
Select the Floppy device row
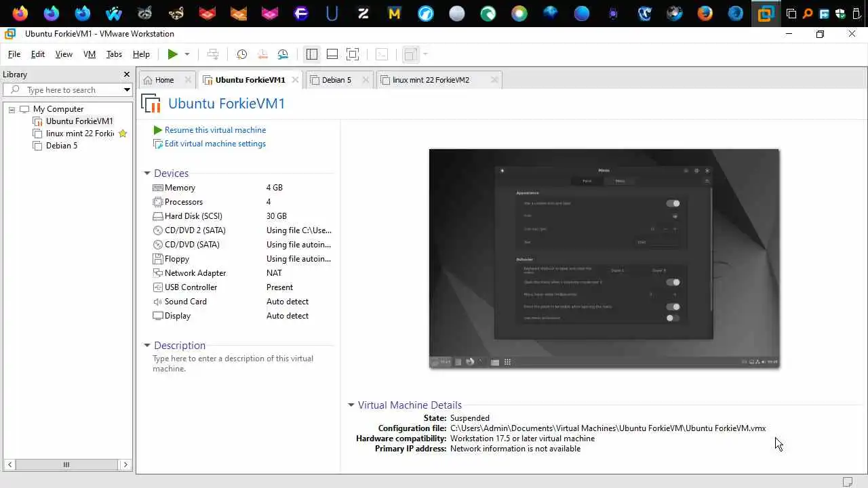[241, 259]
